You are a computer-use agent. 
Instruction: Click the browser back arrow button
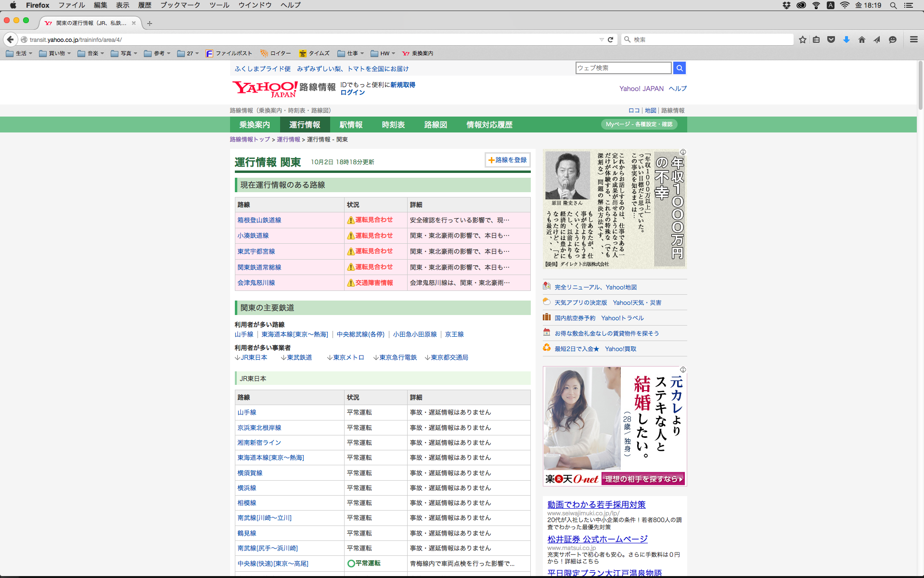(11, 39)
